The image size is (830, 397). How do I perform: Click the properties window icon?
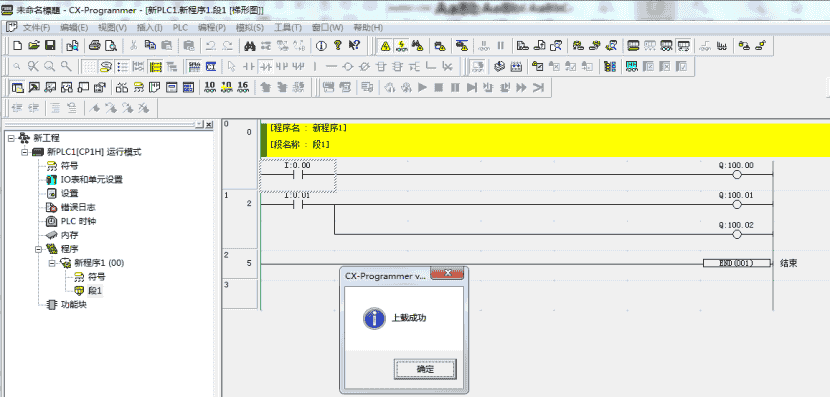(x=101, y=87)
